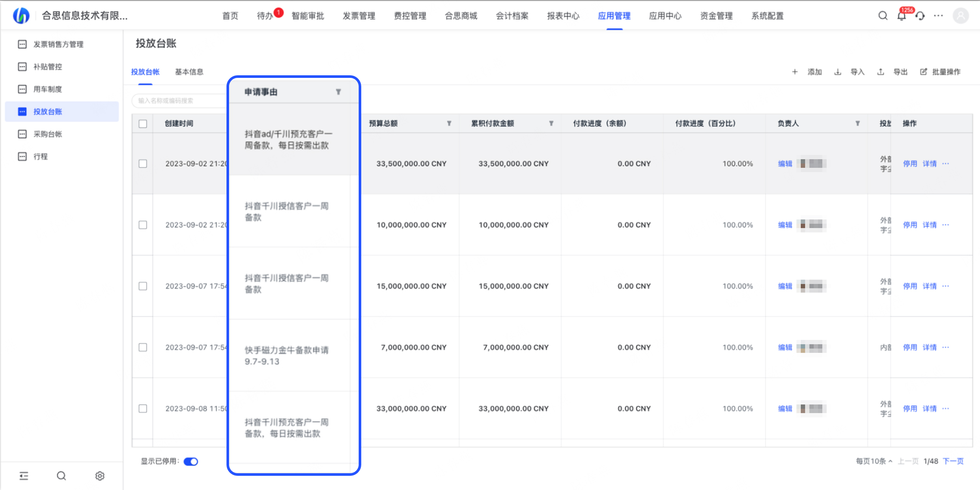
Task: Click the search magnifier icon in top bar
Action: [883, 16]
